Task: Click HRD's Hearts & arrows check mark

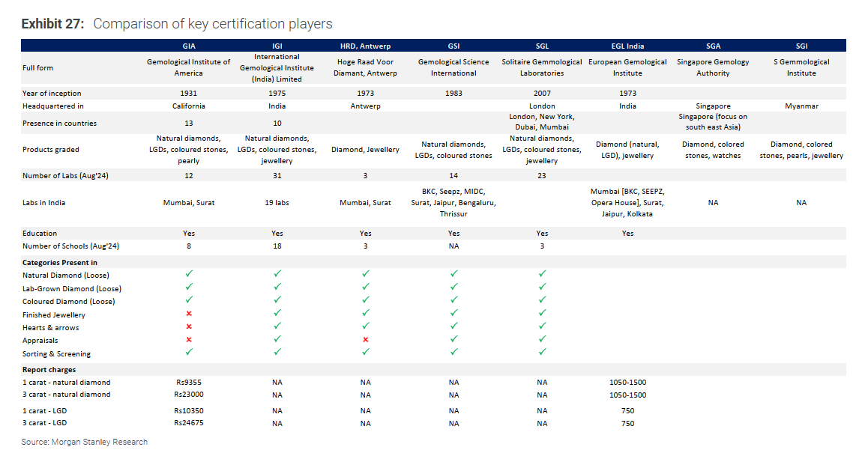Action: point(365,326)
